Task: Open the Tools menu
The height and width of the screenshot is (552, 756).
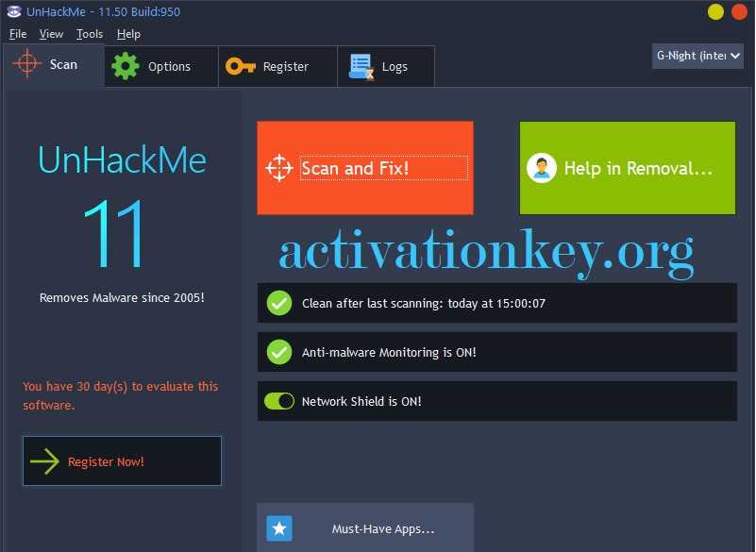Action: pos(88,33)
